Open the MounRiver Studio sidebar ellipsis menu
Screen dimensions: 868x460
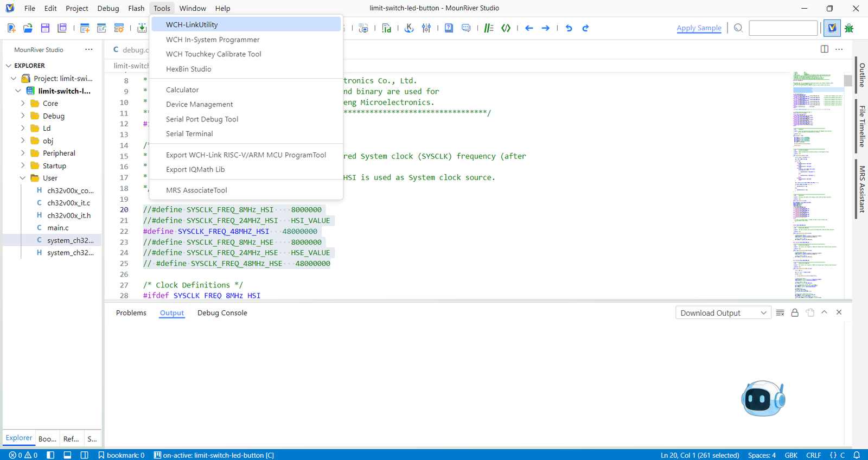[88, 49]
